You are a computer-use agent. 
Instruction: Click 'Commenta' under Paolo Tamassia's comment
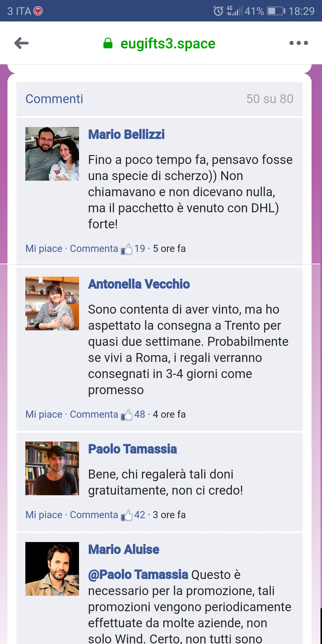click(94, 515)
